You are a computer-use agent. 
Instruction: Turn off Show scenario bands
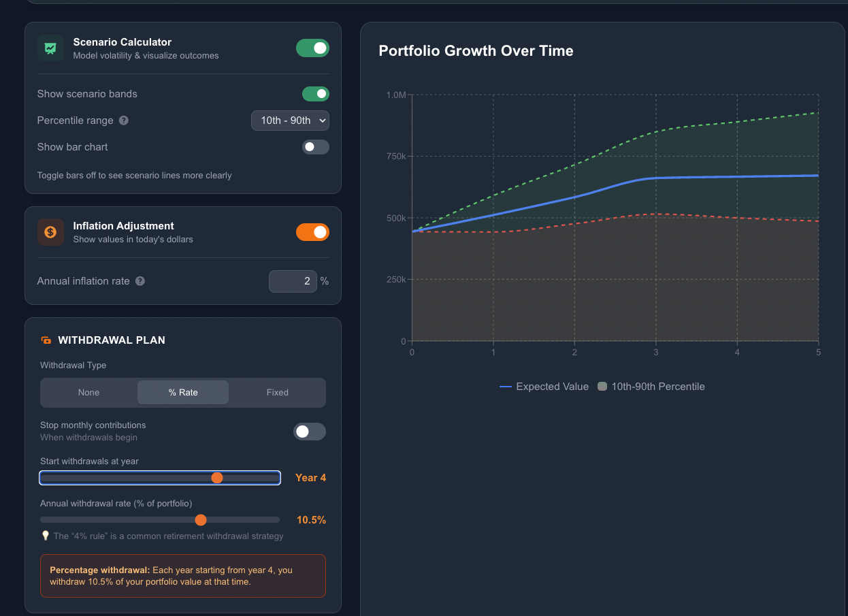[315, 93]
